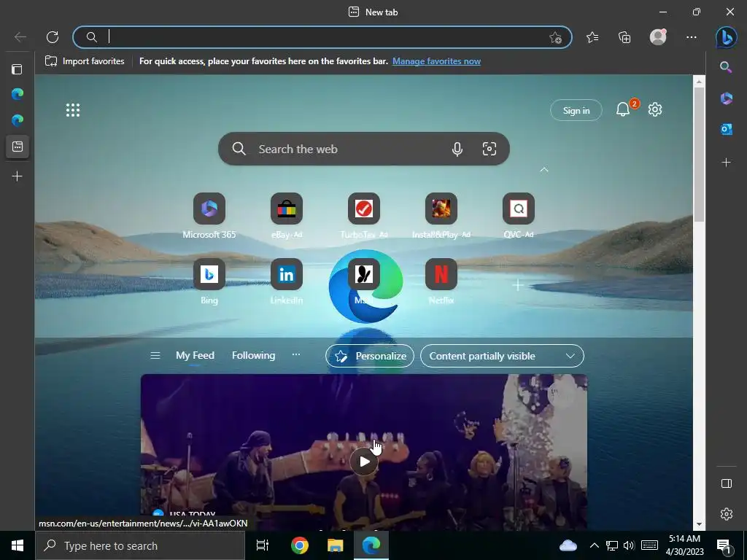The image size is (747, 560).
Task: Open notifications bell with badge
Action: tap(623, 109)
